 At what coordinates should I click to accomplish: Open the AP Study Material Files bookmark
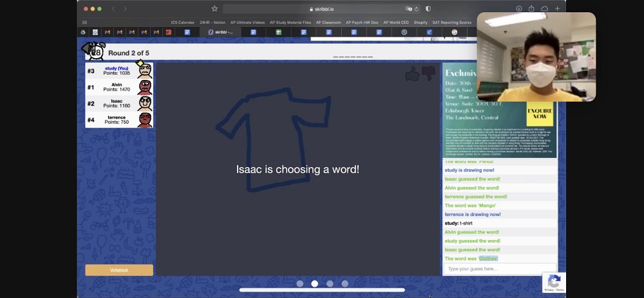(x=290, y=22)
